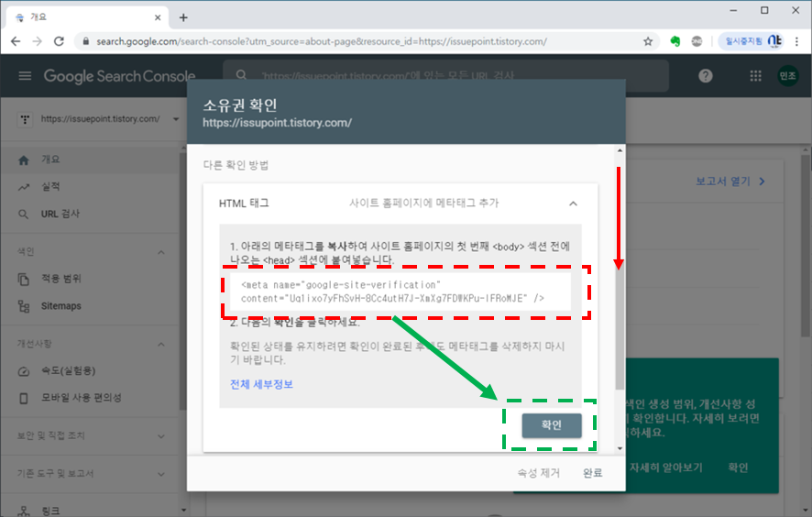Click 속성 제거 in dialog footer
Image resolution: width=812 pixels, height=517 pixels.
pyautogui.click(x=539, y=473)
